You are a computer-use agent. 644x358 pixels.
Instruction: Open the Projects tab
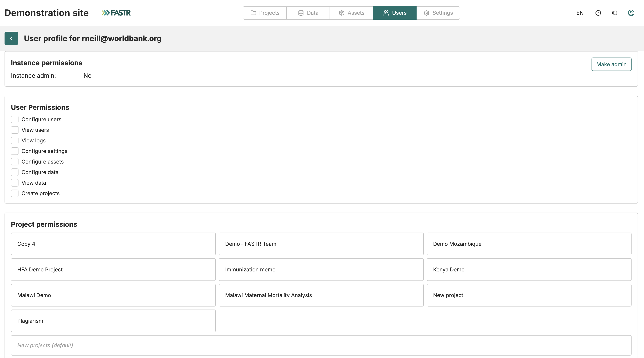(x=265, y=13)
